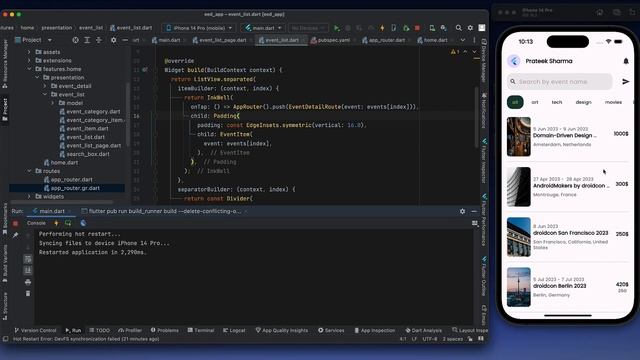The image size is (640, 360).
Task: Expand the event_detail folder
Action: coord(45,86)
